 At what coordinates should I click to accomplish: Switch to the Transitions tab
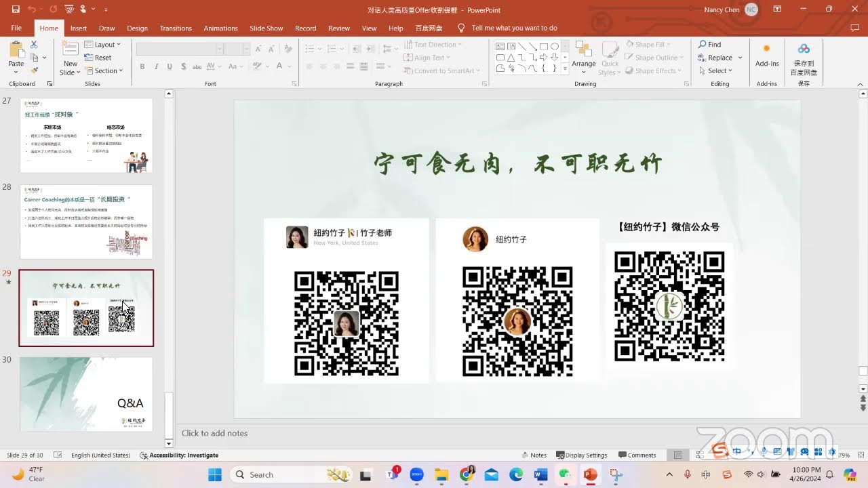176,28
